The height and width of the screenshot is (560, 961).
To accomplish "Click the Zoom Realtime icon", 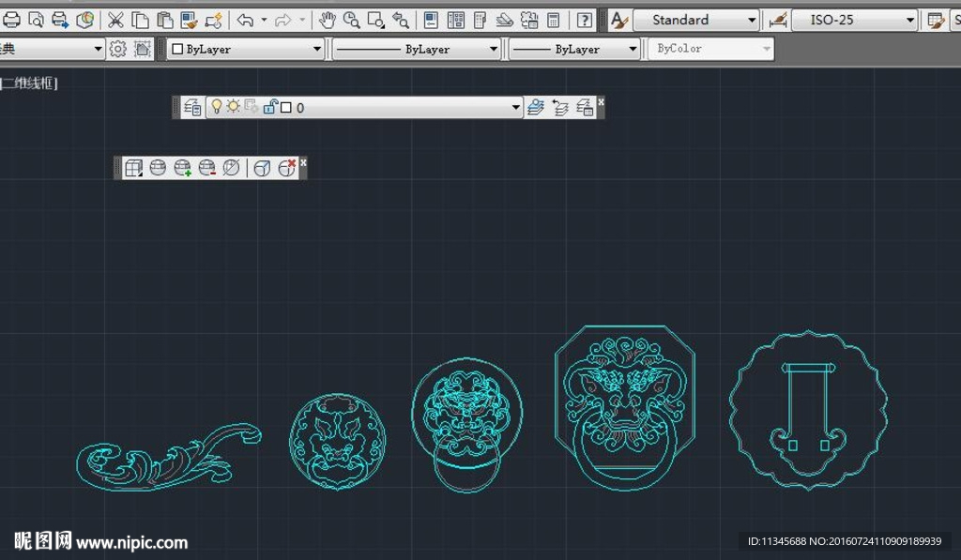I will point(352,20).
